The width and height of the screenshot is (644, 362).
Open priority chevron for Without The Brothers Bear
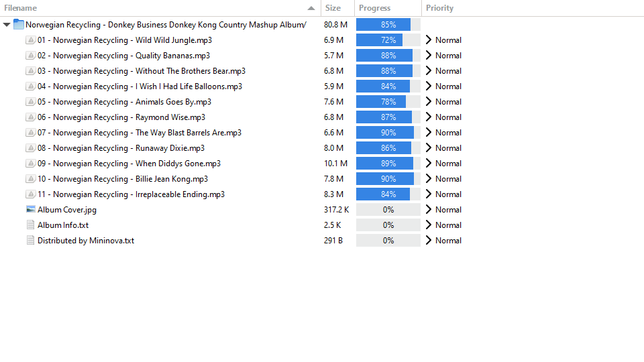click(x=429, y=70)
